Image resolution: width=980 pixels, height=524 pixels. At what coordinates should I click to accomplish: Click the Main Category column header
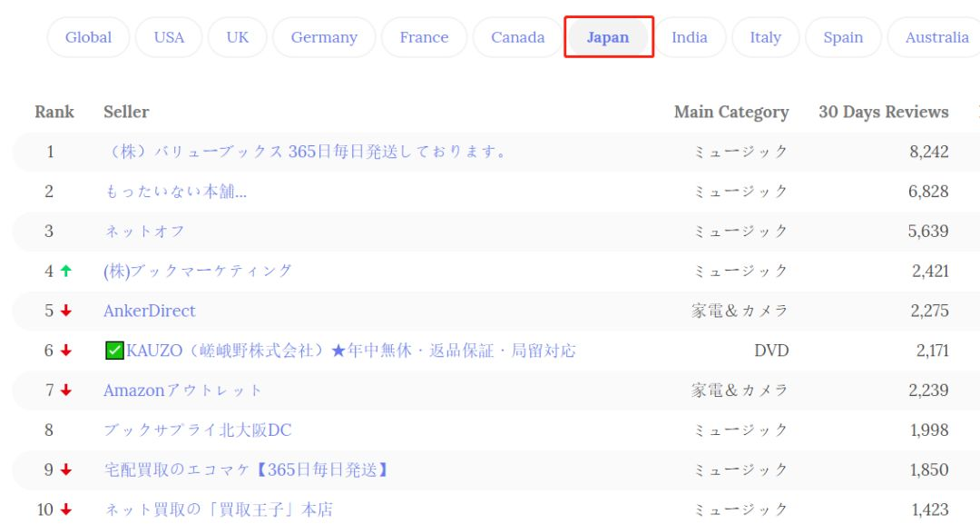(731, 113)
